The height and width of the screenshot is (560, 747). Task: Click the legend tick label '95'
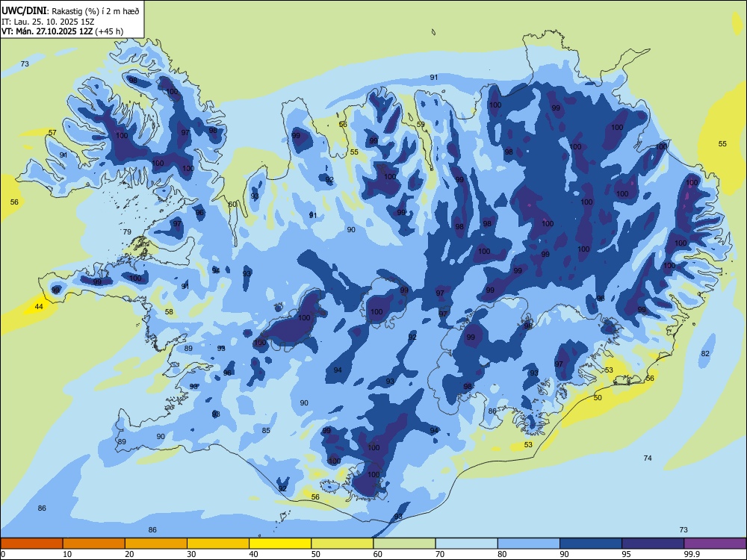[x=627, y=554]
